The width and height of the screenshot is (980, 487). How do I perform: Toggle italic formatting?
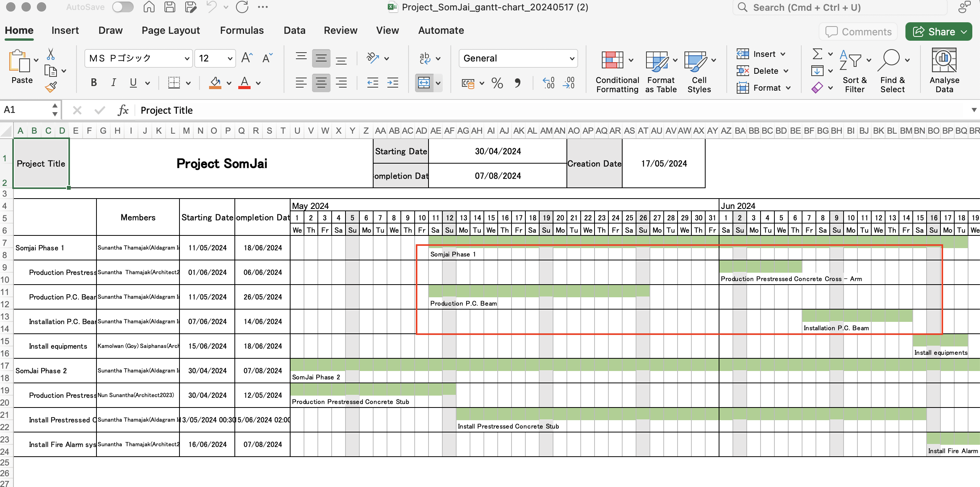pos(113,82)
